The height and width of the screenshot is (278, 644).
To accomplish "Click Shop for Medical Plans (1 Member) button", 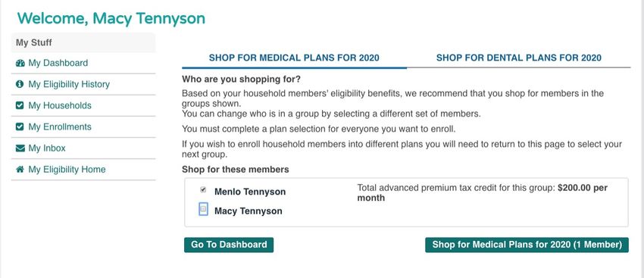I will 527,245.
